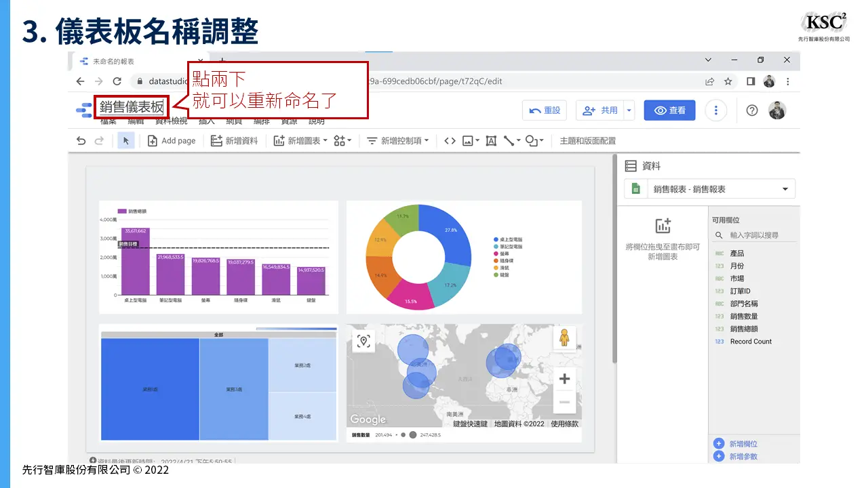Click the report title 銷售儀表板
The width and height of the screenshot is (868, 488).
132,107
